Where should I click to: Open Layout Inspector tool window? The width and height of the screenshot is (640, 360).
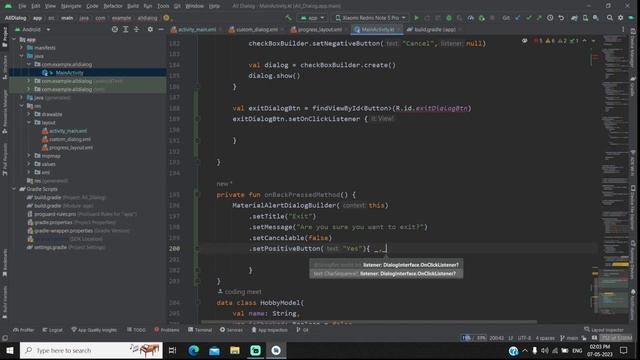604,330
